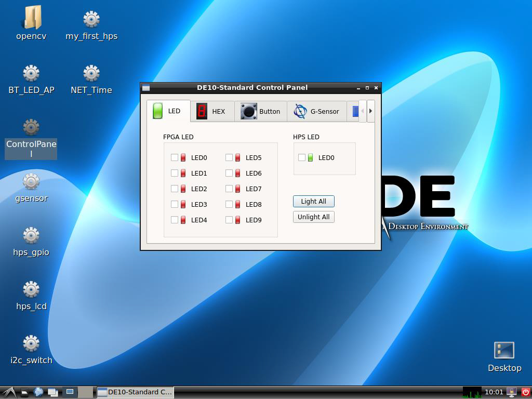
Task: Click the red LED0 indicator in FPGA LED
Action: [183, 157]
